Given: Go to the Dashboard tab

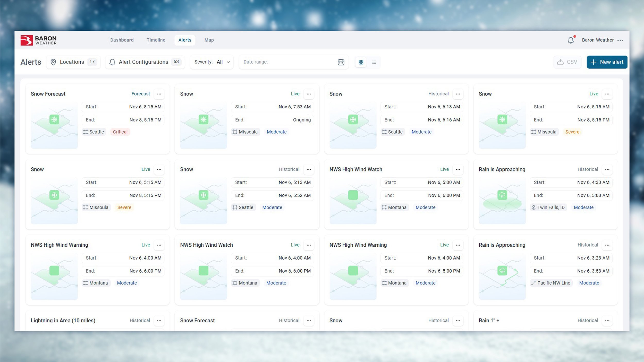Looking at the screenshot, I should click(122, 40).
